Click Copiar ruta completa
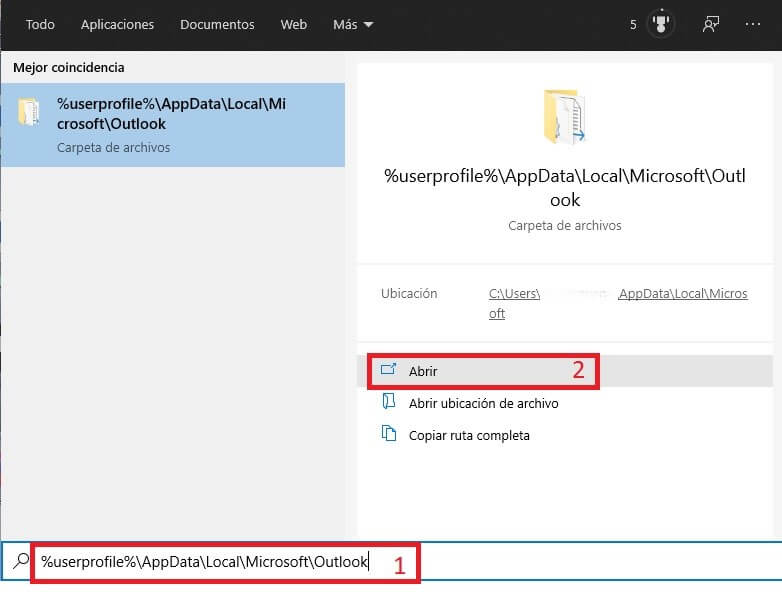This screenshot has width=782, height=595. point(469,435)
